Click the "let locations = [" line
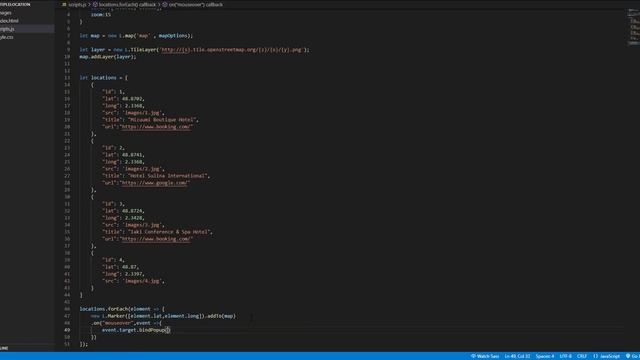This screenshot has height=360, width=640. click(104, 78)
